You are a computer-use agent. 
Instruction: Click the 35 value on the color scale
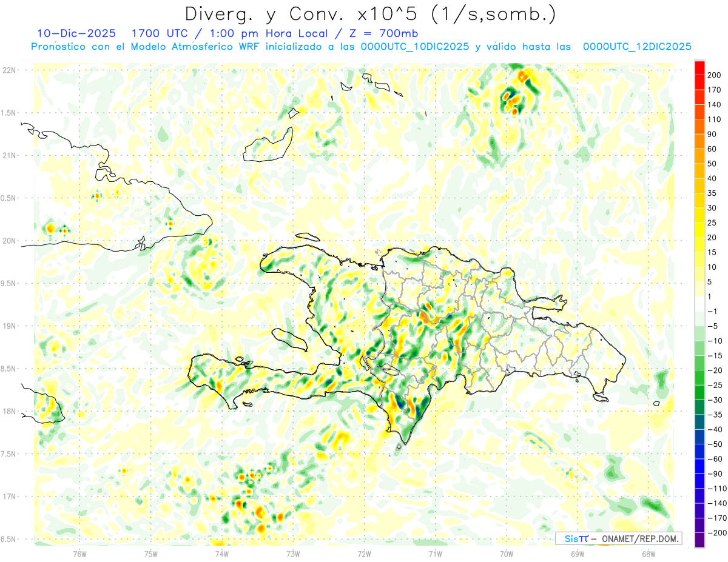point(713,193)
